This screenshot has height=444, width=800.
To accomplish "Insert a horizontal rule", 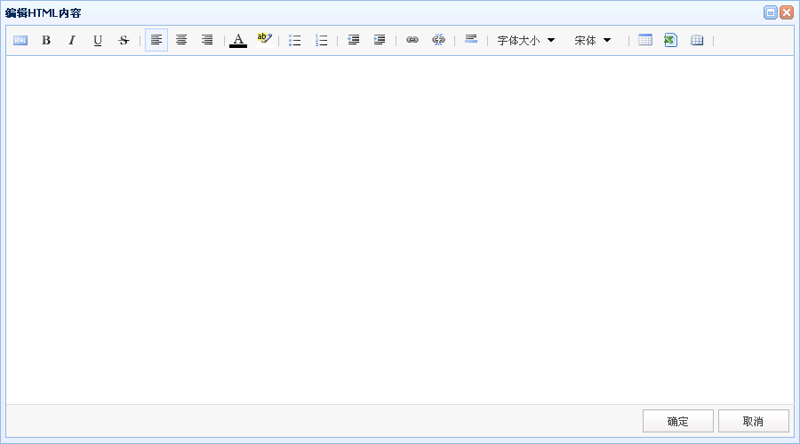I will (471, 40).
